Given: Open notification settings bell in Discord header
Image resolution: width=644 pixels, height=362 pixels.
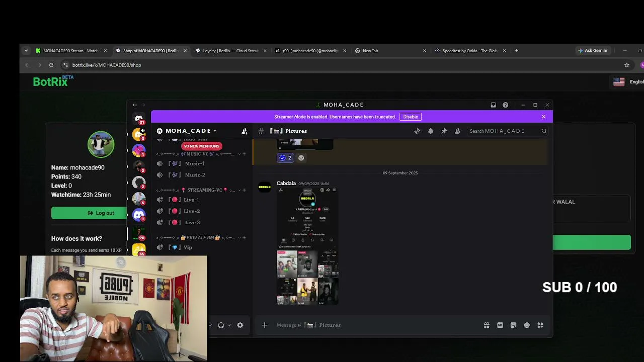Looking at the screenshot, I should [x=431, y=131].
